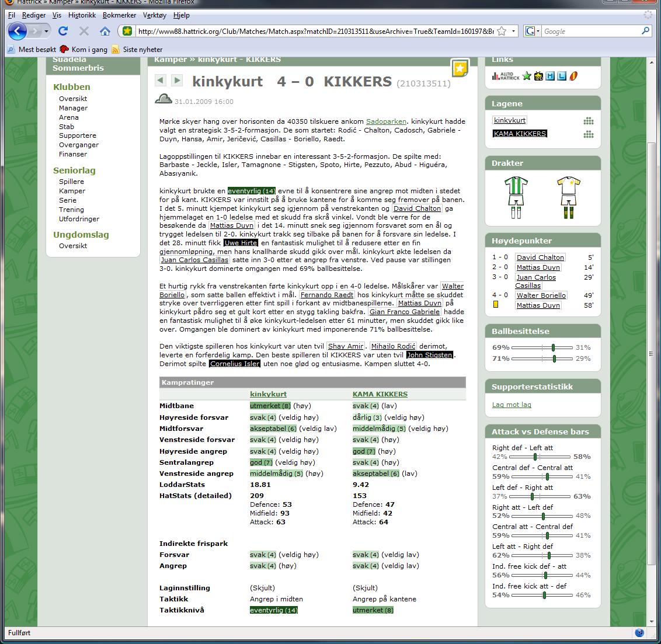Open the Kom i gang bookmark
The image size is (661, 644).
pyautogui.click(x=84, y=49)
